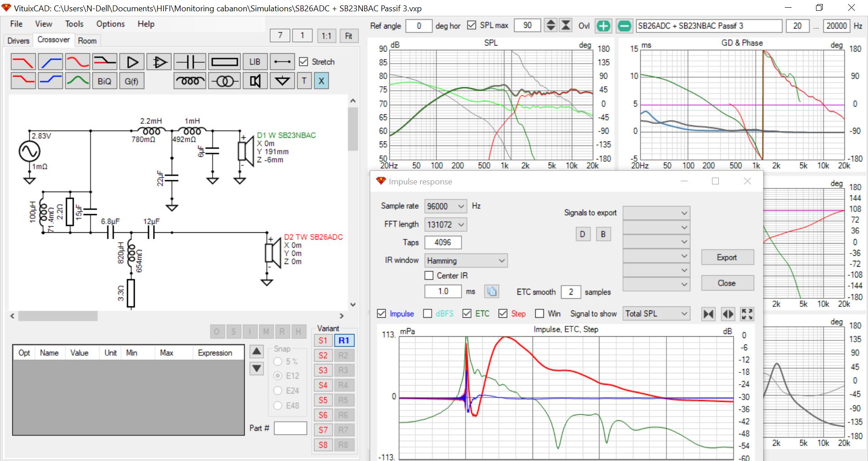Add a ground symbol to the schematic
The height and width of the screenshot is (461, 868).
[x=283, y=81]
